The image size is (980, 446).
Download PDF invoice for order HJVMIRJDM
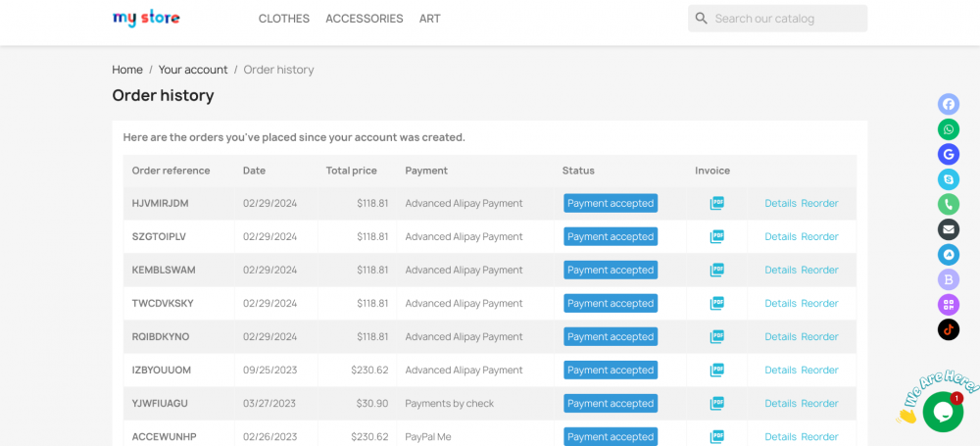coord(717,203)
